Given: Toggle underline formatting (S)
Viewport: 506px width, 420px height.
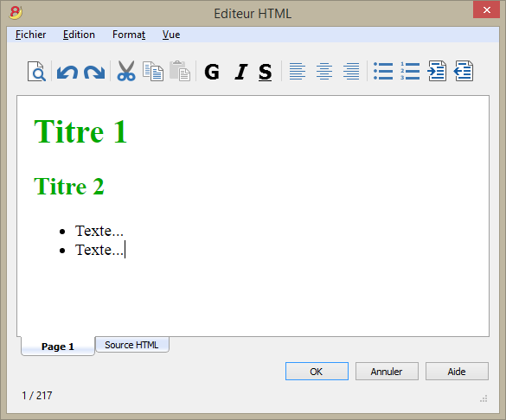Looking at the screenshot, I should coord(265,72).
